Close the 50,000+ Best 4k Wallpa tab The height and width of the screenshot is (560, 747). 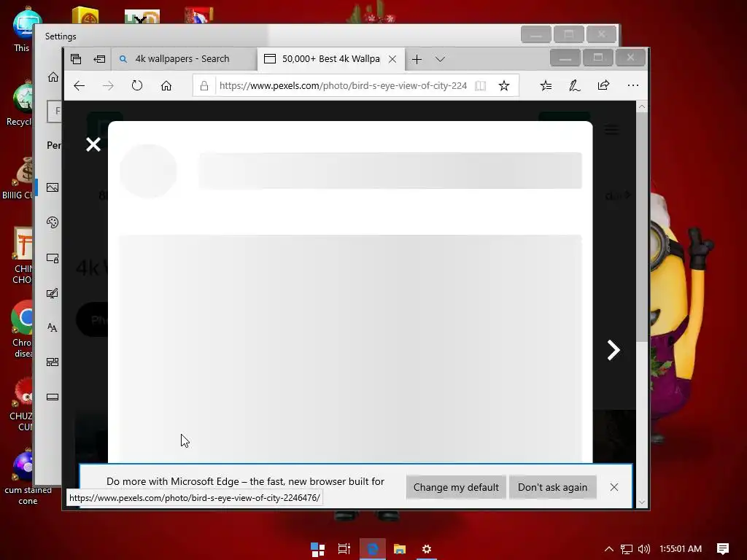[392, 59]
